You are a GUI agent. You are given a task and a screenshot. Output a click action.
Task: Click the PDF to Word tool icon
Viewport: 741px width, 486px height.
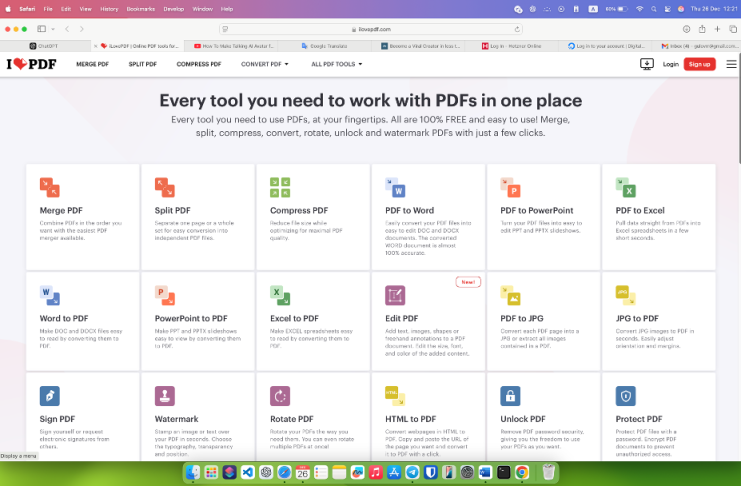395,187
